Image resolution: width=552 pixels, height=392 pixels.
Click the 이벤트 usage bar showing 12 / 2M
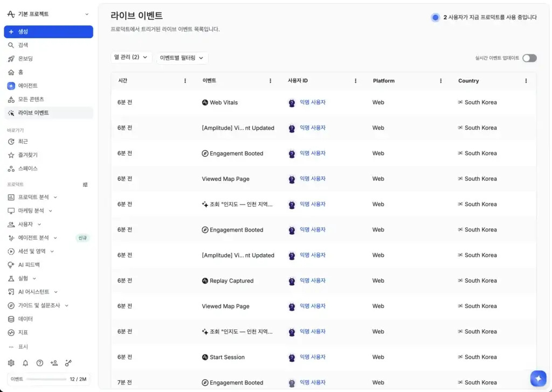pos(49,379)
